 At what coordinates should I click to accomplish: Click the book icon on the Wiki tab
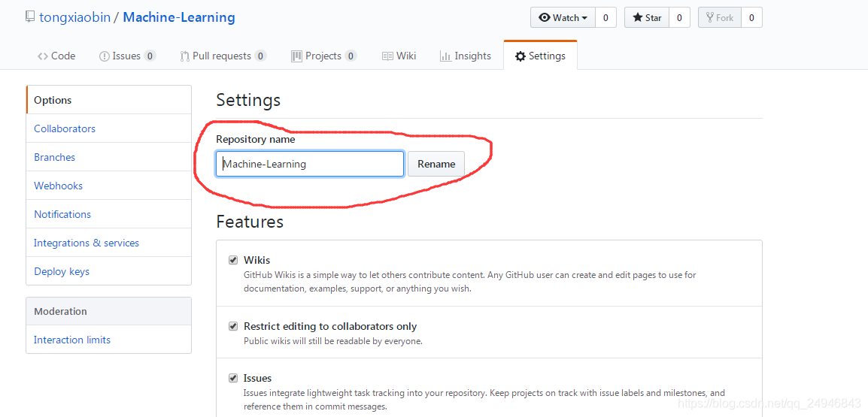[387, 56]
